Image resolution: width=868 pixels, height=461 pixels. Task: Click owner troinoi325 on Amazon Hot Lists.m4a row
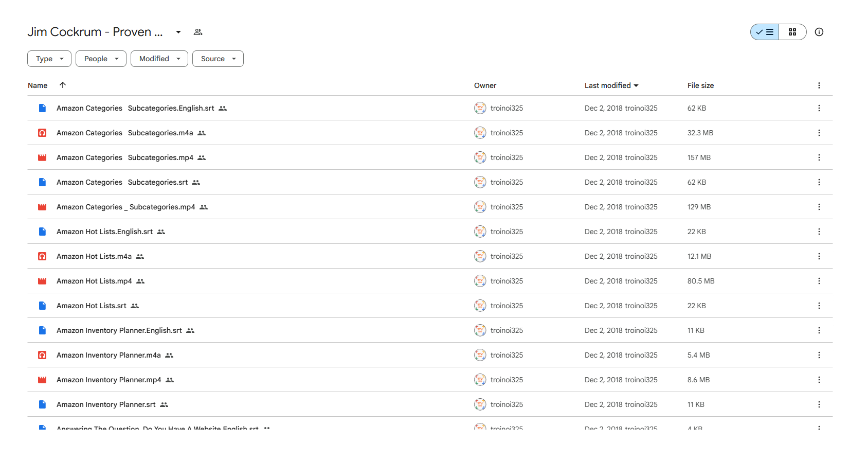(498, 256)
